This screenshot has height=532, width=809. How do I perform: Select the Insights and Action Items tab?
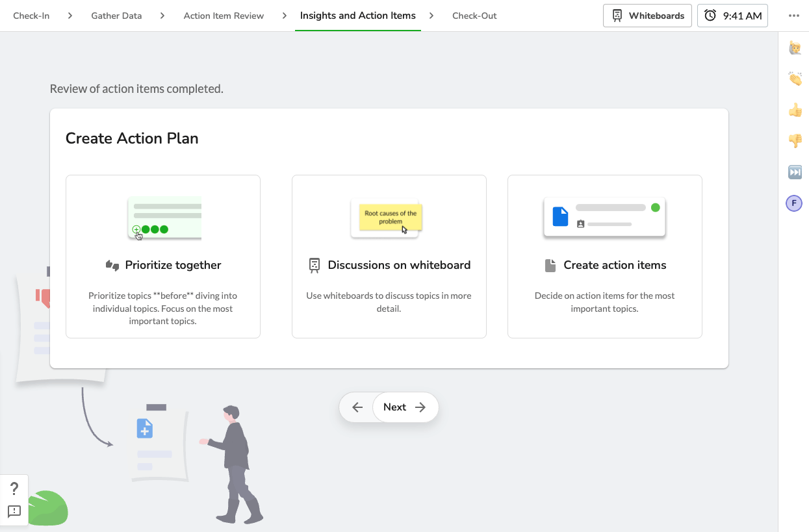pyautogui.click(x=357, y=16)
